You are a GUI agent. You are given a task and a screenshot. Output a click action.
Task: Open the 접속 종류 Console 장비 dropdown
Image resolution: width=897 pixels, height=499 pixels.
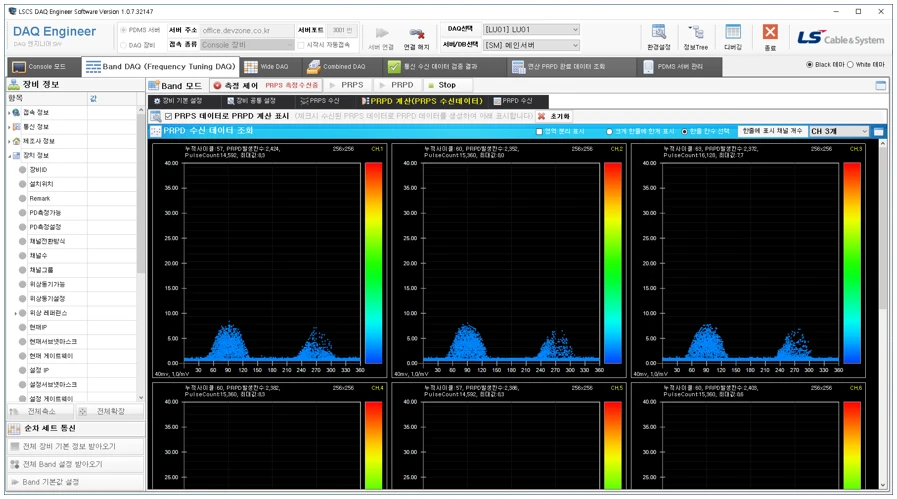coord(247,45)
